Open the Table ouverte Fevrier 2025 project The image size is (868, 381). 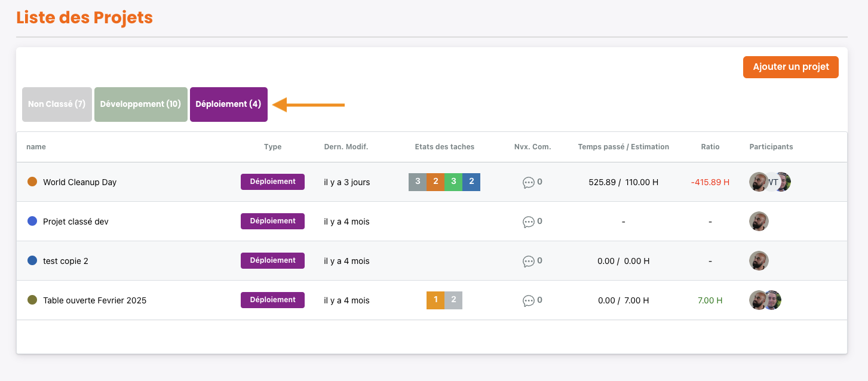pyautogui.click(x=94, y=300)
